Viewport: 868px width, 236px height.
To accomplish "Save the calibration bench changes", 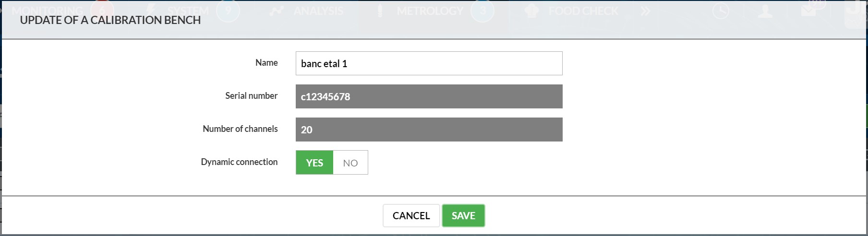I will point(463,216).
